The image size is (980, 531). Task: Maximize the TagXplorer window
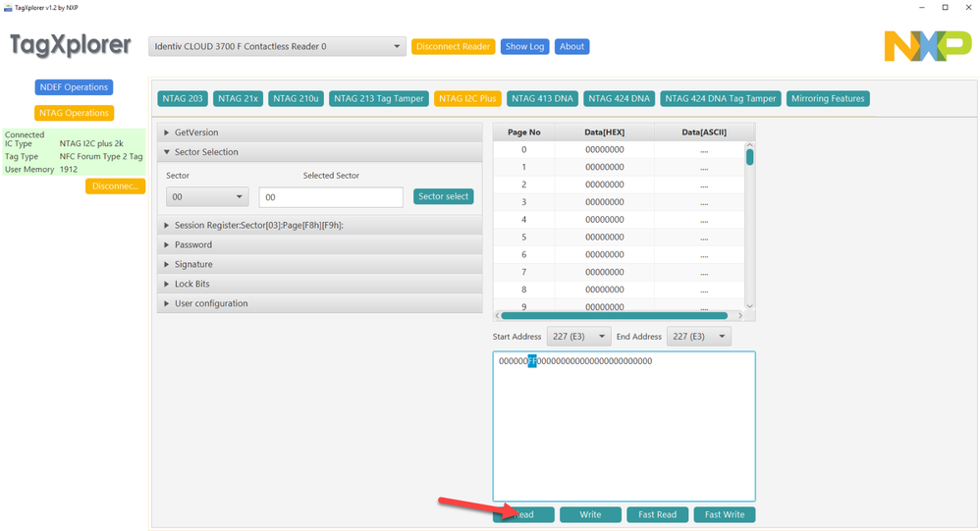[945, 8]
